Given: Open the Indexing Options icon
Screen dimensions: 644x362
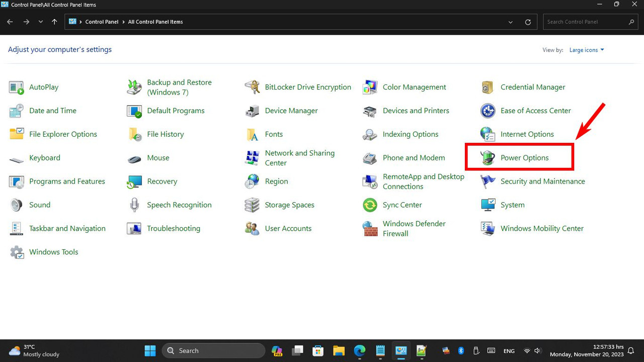Looking at the screenshot, I should pos(370,134).
